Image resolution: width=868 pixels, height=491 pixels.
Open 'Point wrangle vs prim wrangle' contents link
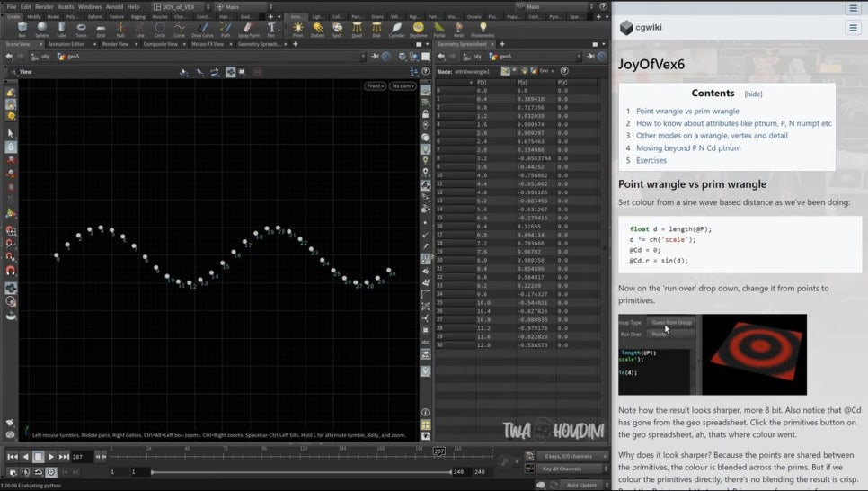687,111
